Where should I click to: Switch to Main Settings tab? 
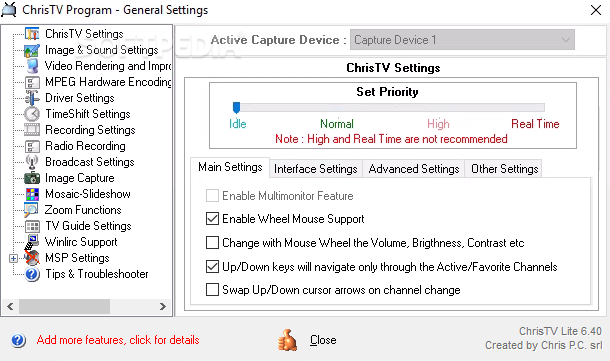tap(230, 167)
